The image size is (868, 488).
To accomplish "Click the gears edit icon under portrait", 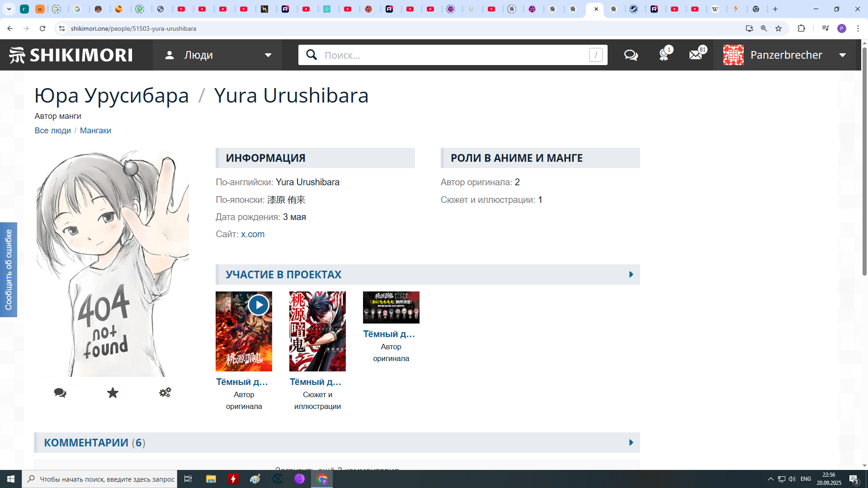I will point(165,393).
